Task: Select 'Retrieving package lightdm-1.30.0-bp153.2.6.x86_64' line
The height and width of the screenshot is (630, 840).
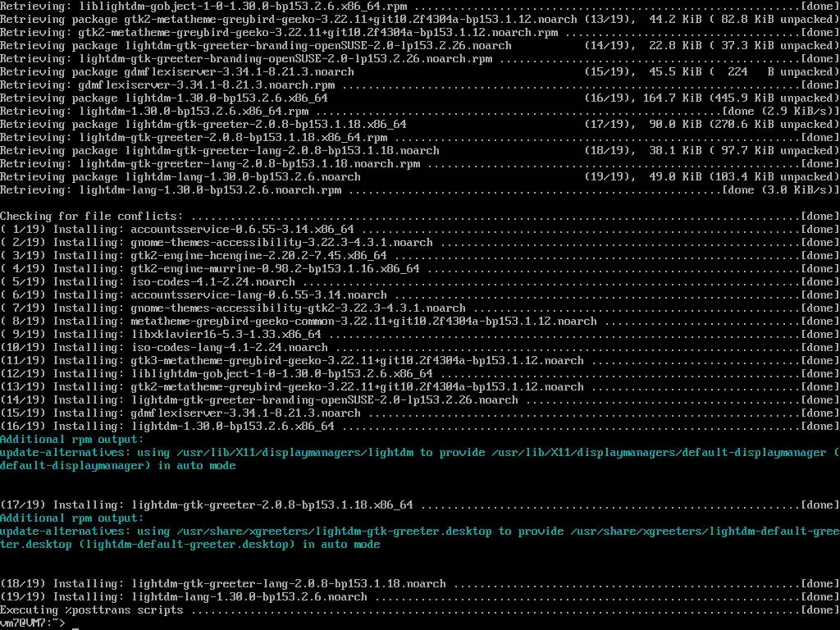Action: click(420, 98)
